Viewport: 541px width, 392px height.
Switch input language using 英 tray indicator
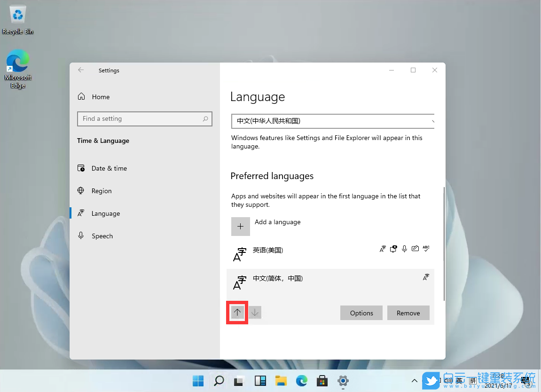(x=459, y=381)
